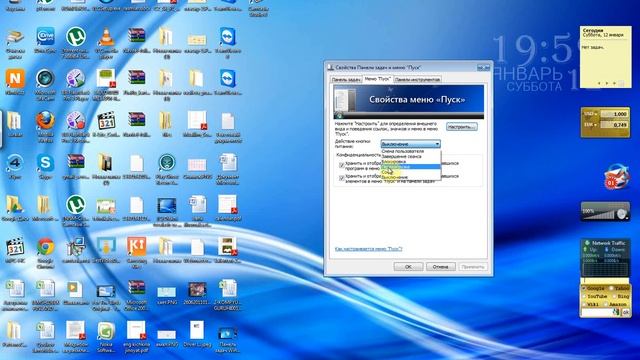Launch the webcam lens application icon

(45, 79)
